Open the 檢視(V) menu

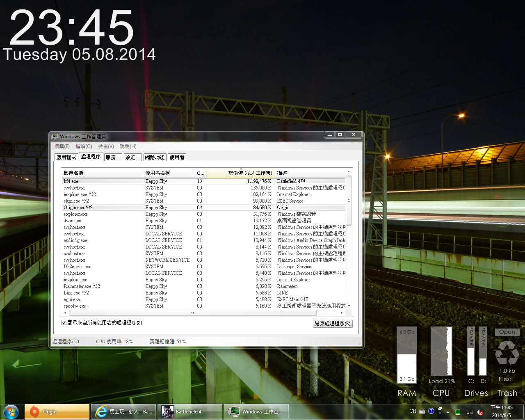click(x=106, y=146)
